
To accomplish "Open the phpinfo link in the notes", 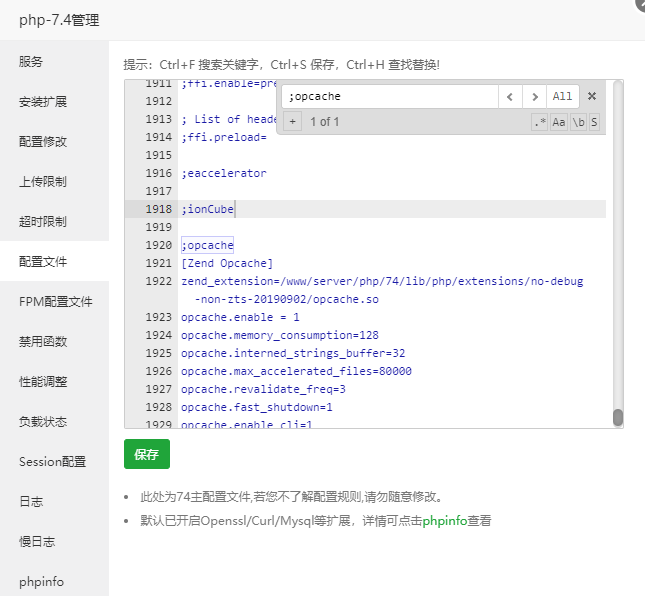I will point(443,521).
